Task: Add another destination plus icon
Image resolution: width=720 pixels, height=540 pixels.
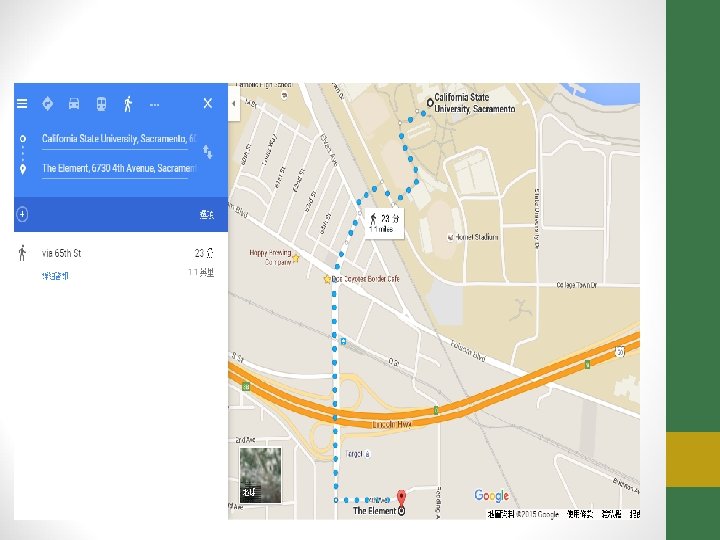Action: coord(22,214)
